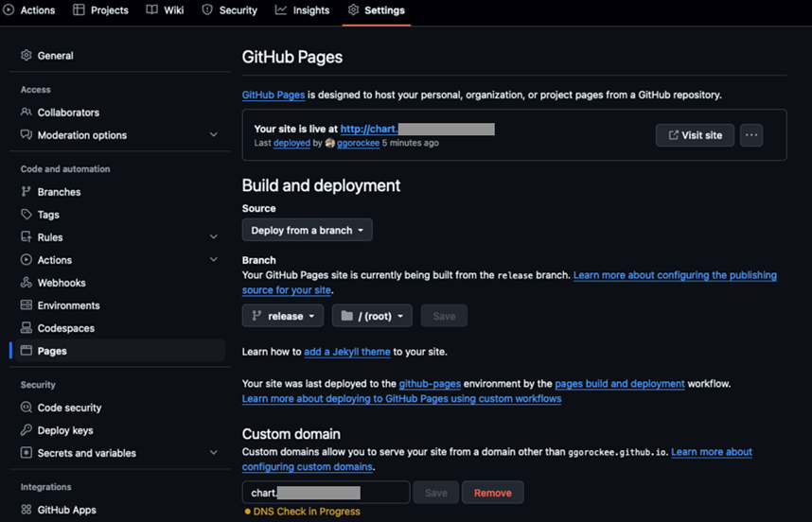Click the Projects table icon
The height and width of the screenshot is (522, 812).
[79, 9]
